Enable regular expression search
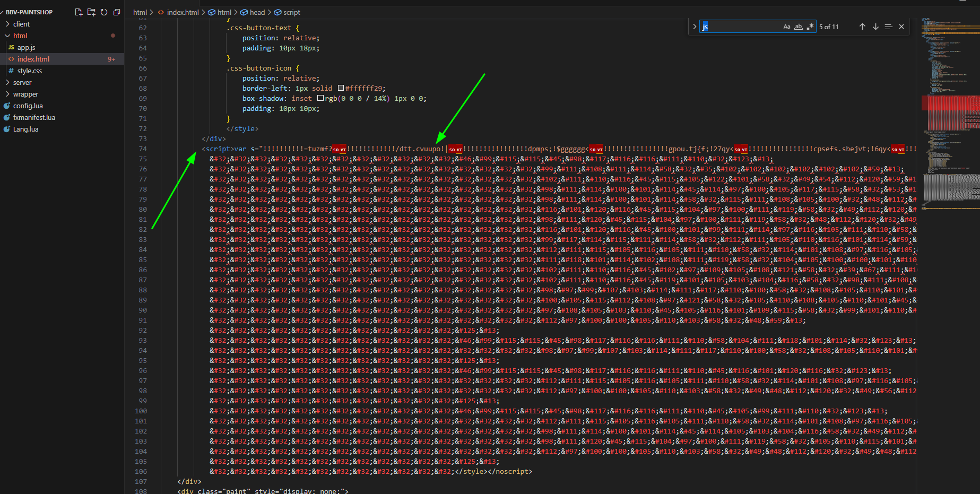The height and width of the screenshot is (494, 980). (810, 27)
